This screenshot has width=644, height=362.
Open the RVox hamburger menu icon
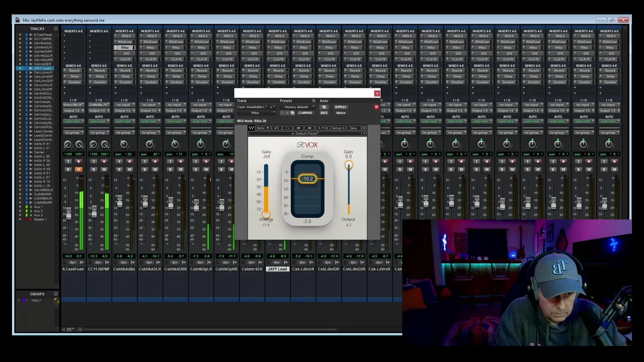click(x=364, y=128)
